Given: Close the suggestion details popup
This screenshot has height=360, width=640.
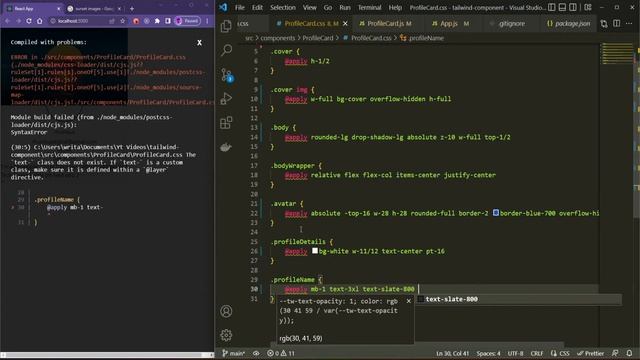Looking at the screenshot, I should point(409,301).
